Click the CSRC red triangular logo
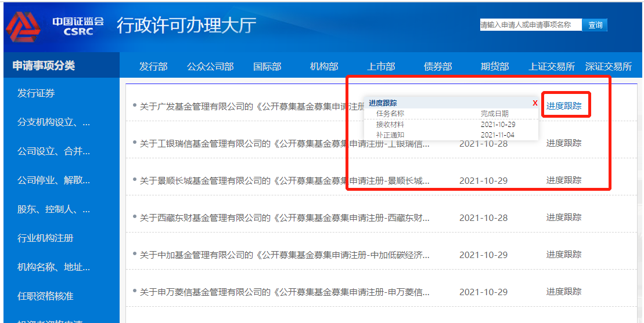The width and height of the screenshot is (644, 323). click(23, 27)
